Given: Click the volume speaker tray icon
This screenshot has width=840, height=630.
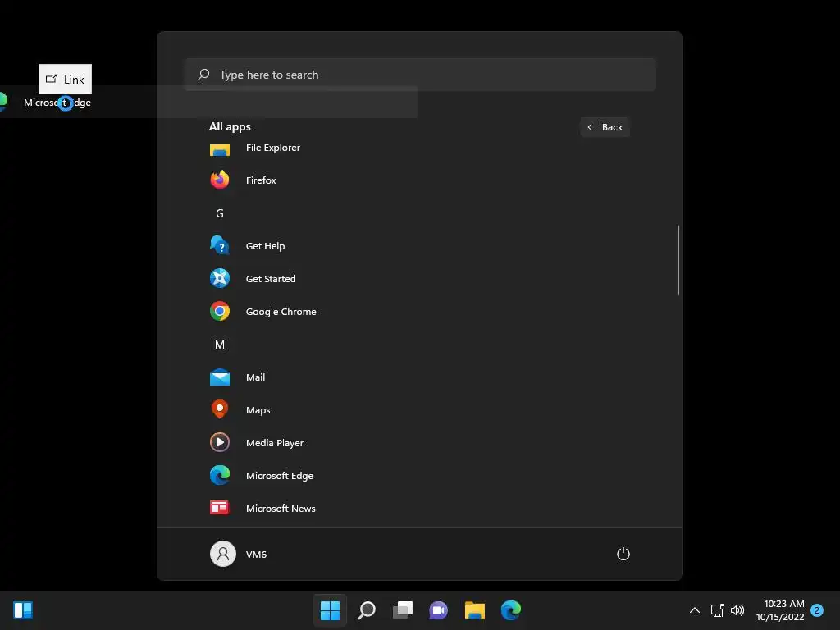Looking at the screenshot, I should (x=737, y=610).
